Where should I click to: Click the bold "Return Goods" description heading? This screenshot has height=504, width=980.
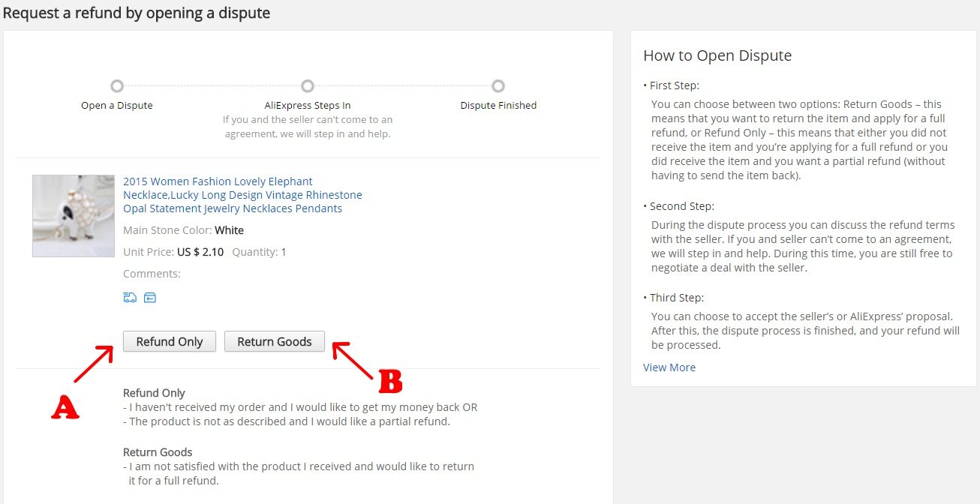tap(158, 452)
